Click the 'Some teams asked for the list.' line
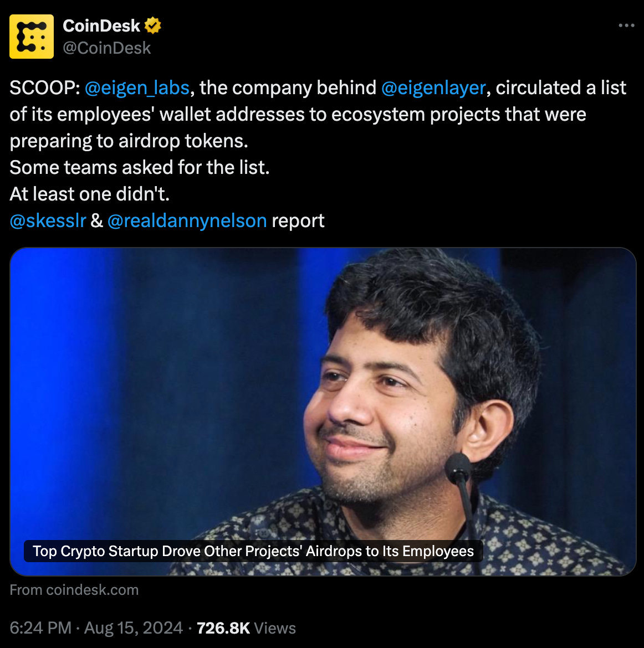The width and height of the screenshot is (644, 648). (140, 167)
